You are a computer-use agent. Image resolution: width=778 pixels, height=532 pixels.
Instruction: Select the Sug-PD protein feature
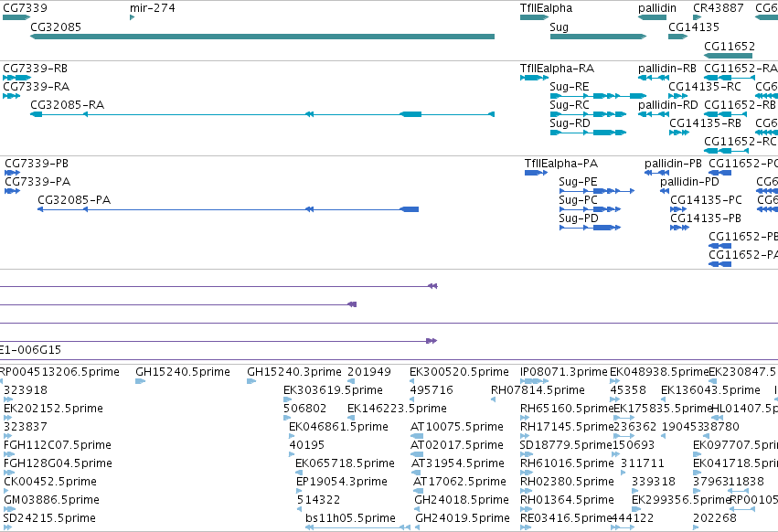tap(590, 228)
